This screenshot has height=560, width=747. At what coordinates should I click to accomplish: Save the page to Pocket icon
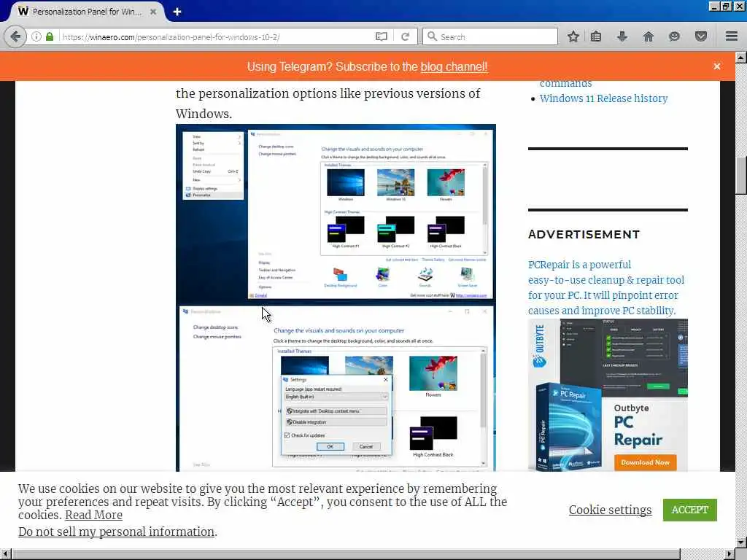(x=701, y=36)
